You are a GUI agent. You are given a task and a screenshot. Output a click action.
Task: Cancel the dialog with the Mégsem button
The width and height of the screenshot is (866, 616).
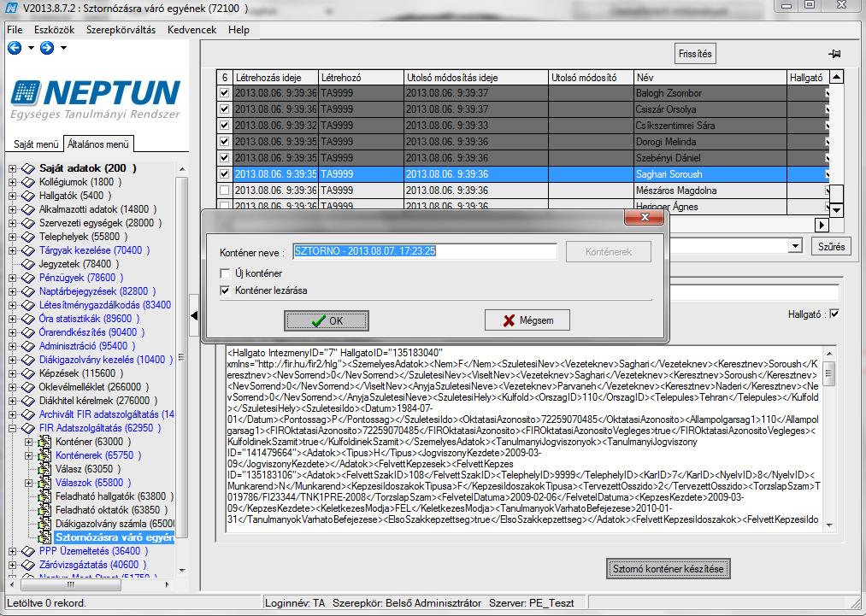coord(527,320)
